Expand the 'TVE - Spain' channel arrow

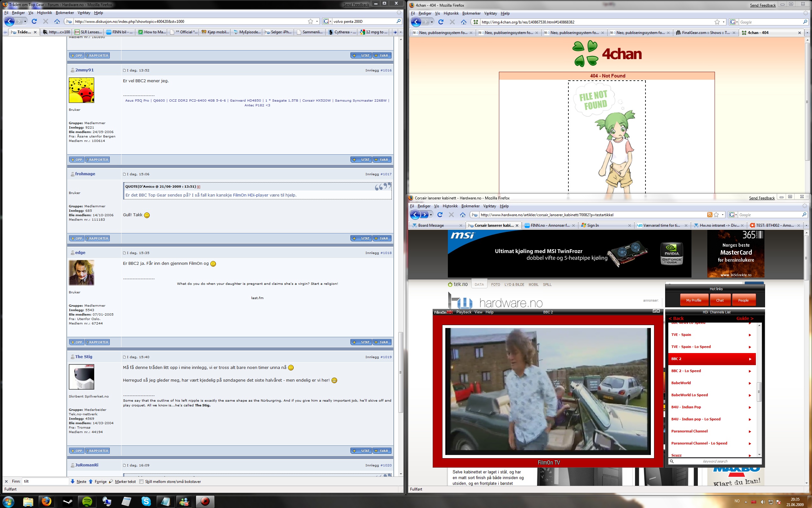pyautogui.click(x=750, y=335)
